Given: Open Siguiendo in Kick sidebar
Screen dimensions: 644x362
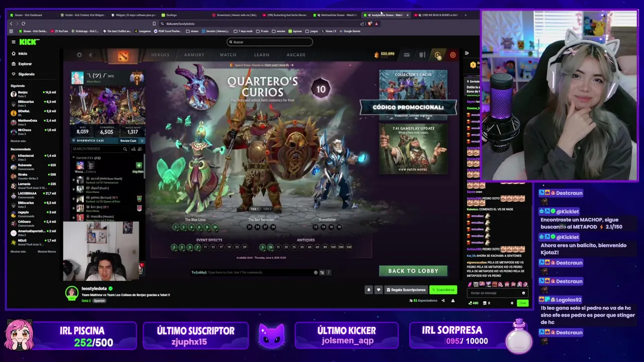Looking at the screenshot, I should point(23,74).
